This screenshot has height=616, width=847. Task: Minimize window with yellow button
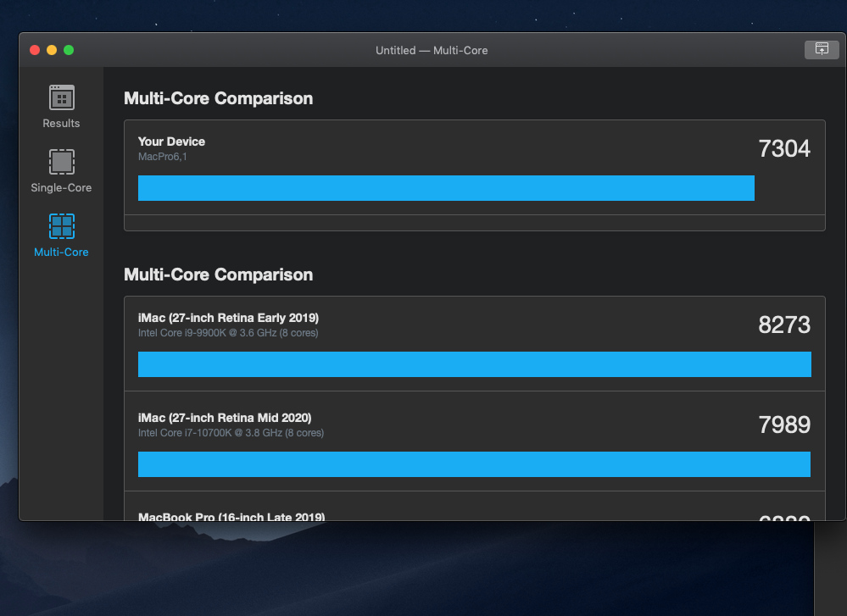(x=52, y=50)
